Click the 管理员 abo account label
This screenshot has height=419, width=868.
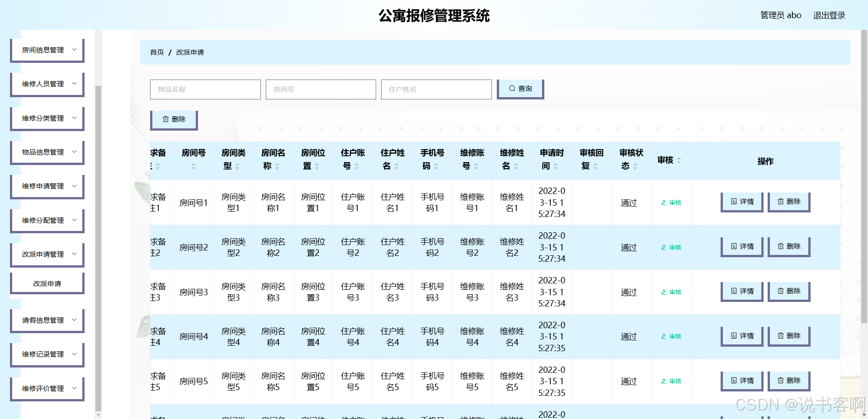click(781, 15)
